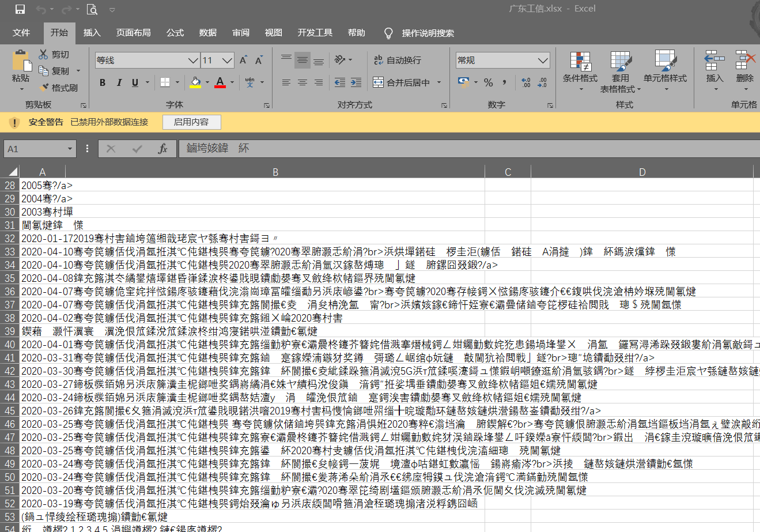
Task: Toggle bold formatting B
Action: (103, 82)
